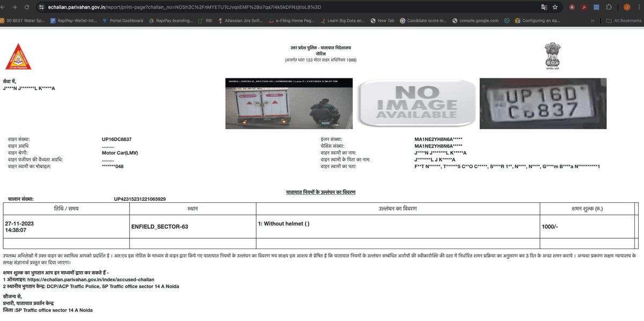This screenshot has width=644, height=321.
Task: Open Chrome's three-dot menu
Action: (638, 7)
